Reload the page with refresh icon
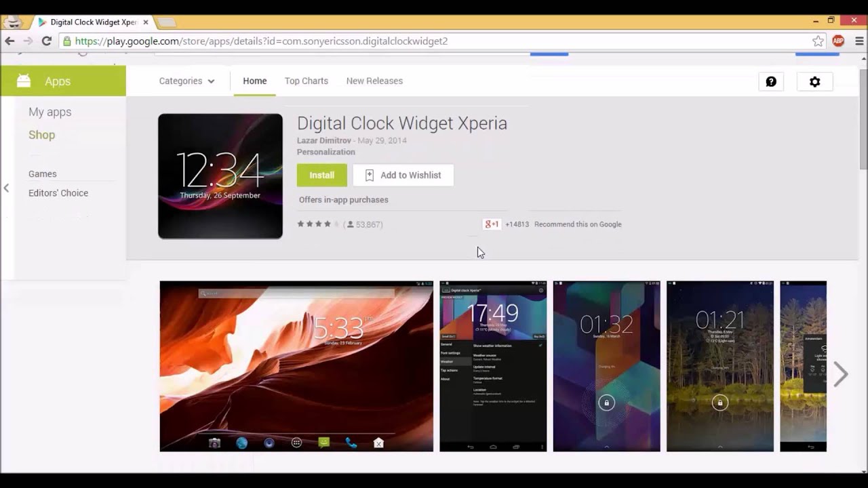Viewport: 868px width, 488px height. click(46, 41)
